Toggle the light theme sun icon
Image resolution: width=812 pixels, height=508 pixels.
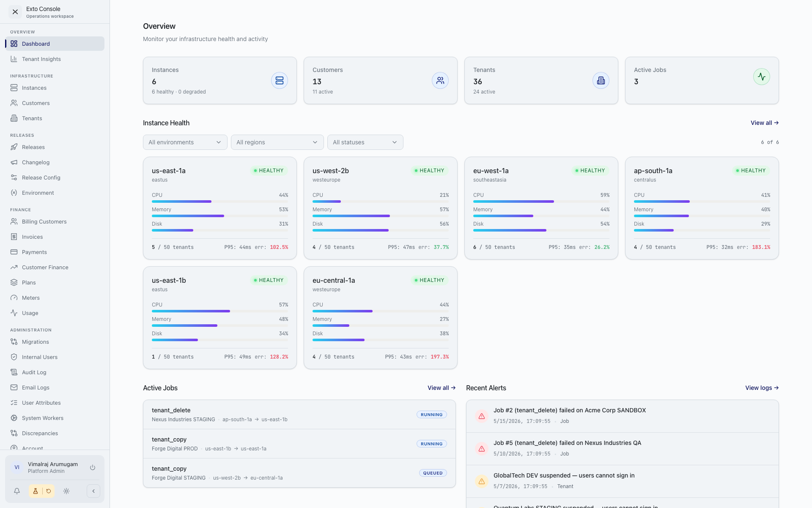click(x=66, y=491)
